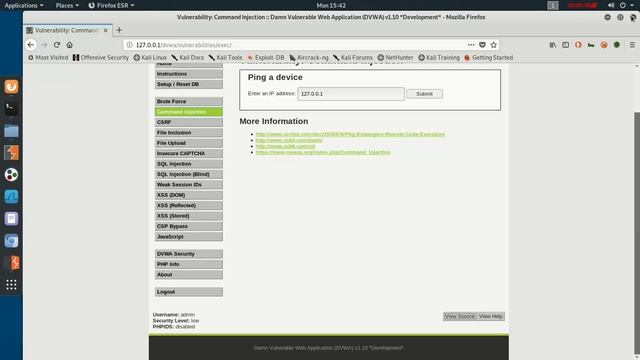The image size is (640, 360).
Task: Open the volume control in top bar
Action: [x=611, y=5]
